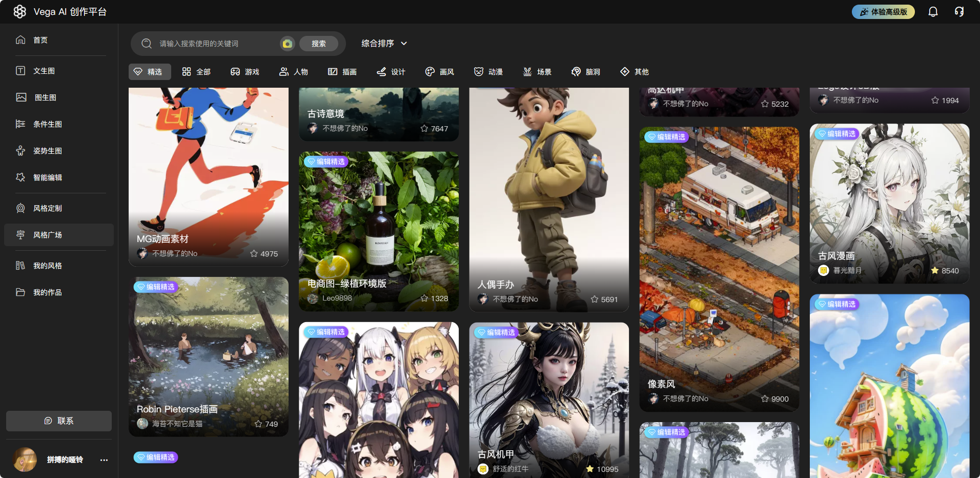This screenshot has height=478, width=980.
Task: Unstar the 古风机甲 style card
Action: coord(590,469)
